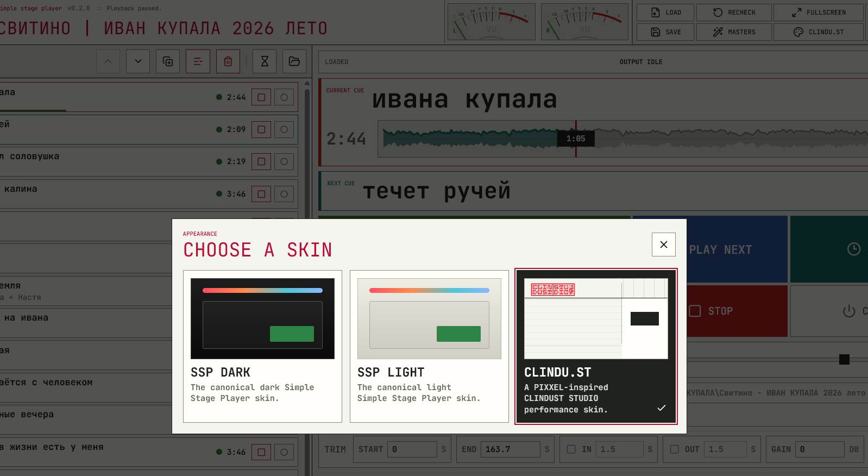Click the RECHECK button
The width and height of the screenshot is (868, 476).
click(x=734, y=12)
